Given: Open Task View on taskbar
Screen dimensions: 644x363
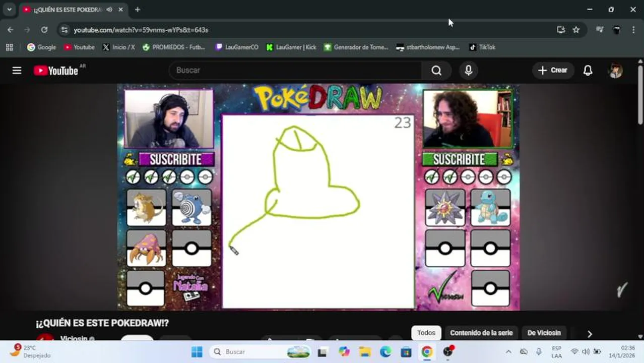Looking at the screenshot, I should click(x=322, y=351).
